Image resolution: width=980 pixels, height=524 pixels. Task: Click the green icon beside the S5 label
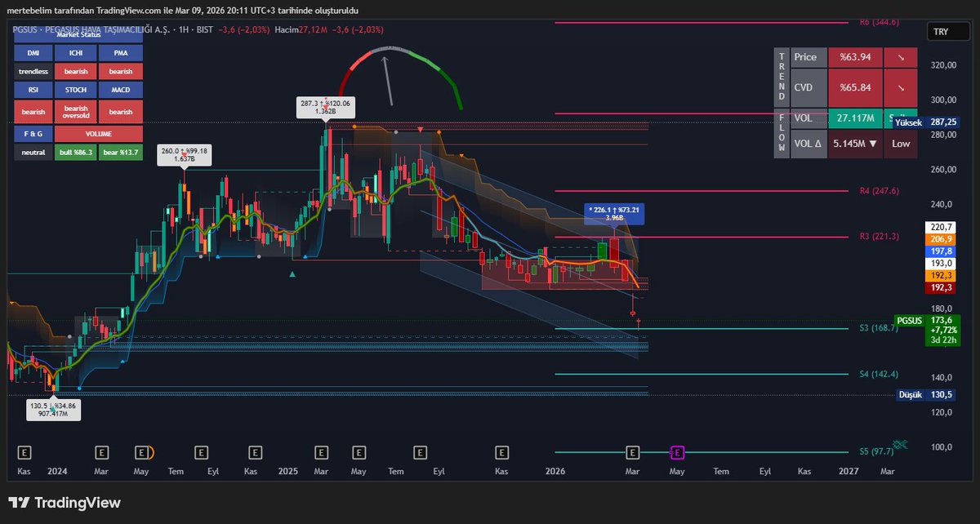point(901,445)
